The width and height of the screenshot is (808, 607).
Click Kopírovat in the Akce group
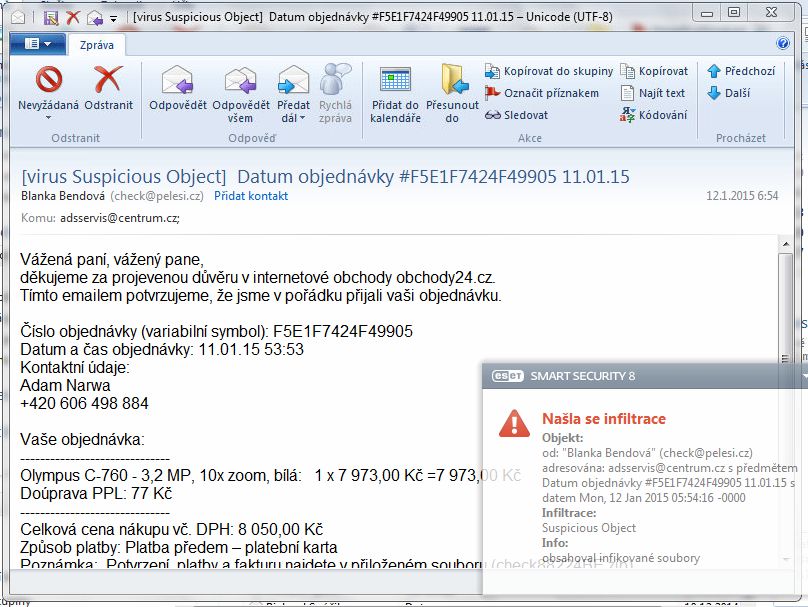[654, 71]
